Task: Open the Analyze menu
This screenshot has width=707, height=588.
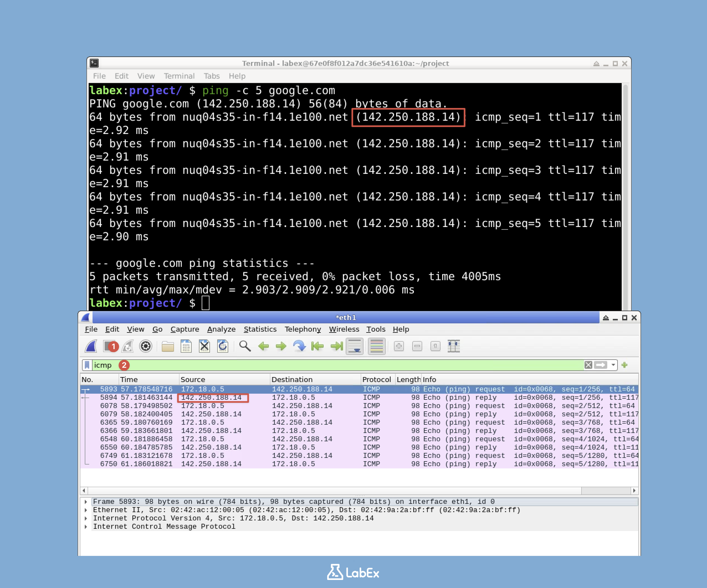Action: (221, 329)
